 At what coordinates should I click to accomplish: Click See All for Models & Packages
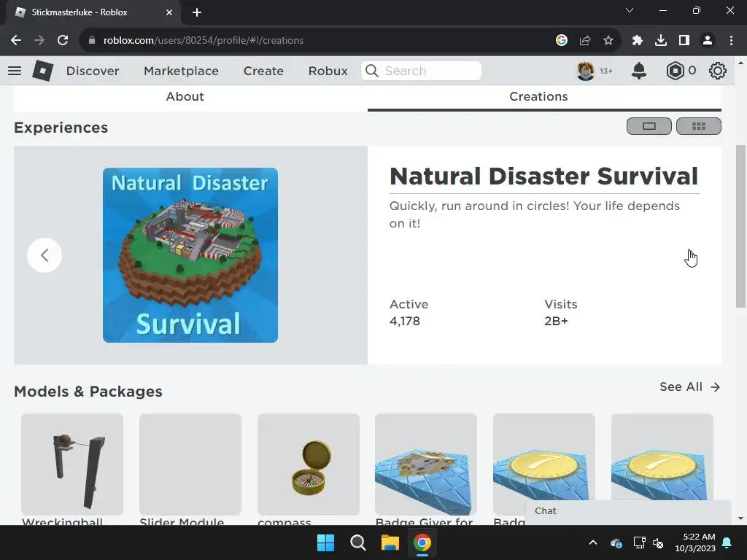[689, 386]
